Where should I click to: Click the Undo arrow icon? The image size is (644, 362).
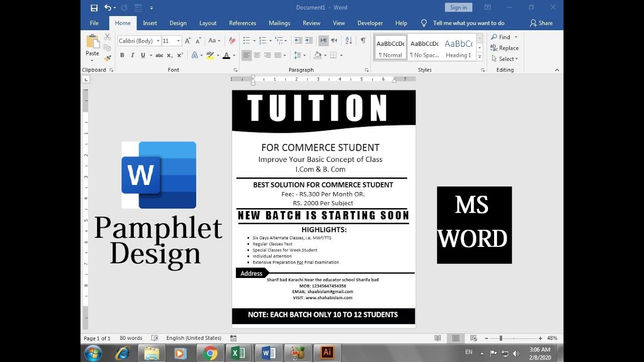[108, 8]
